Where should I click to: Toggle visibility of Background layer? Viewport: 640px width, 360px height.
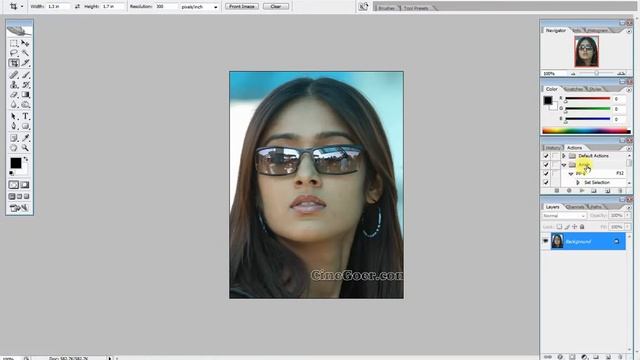click(545, 241)
